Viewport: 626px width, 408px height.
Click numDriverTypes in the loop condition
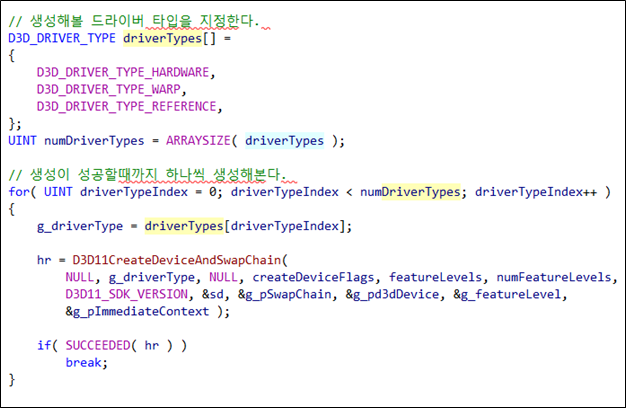(410, 192)
